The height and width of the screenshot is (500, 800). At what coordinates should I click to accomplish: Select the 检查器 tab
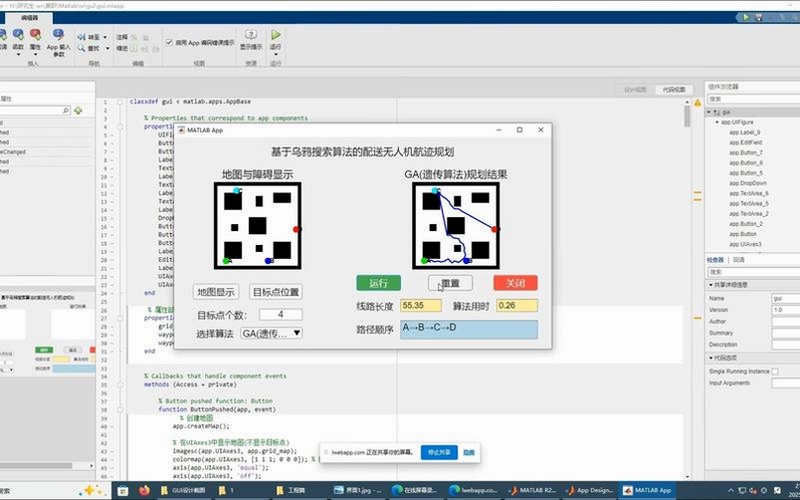tap(715, 260)
